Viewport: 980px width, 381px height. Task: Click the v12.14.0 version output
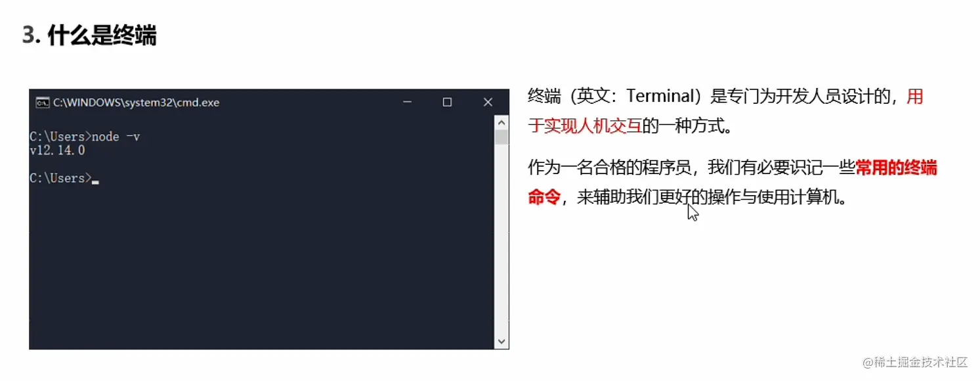point(58,150)
